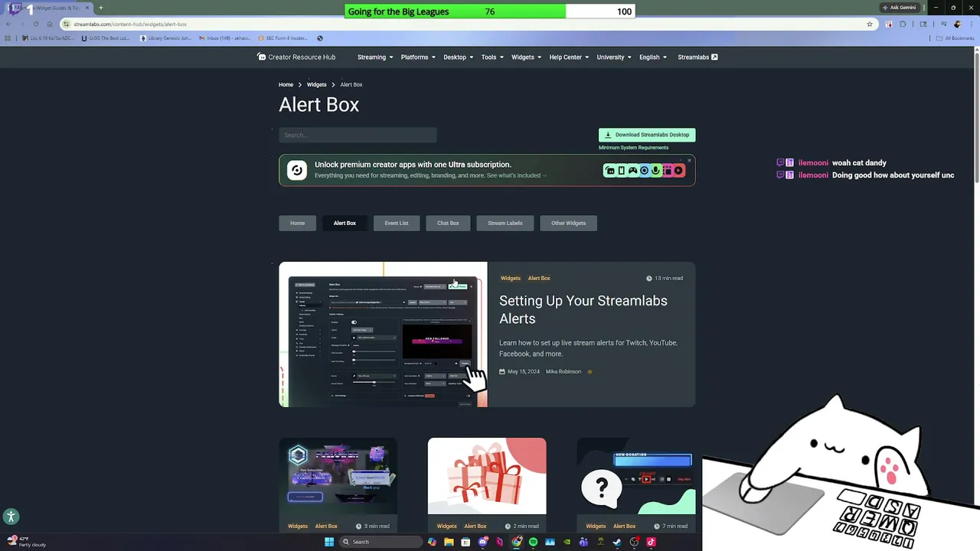Screen dimensions: 980x551
Task: Click the Chrome profile avatar
Action: pos(957,24)
